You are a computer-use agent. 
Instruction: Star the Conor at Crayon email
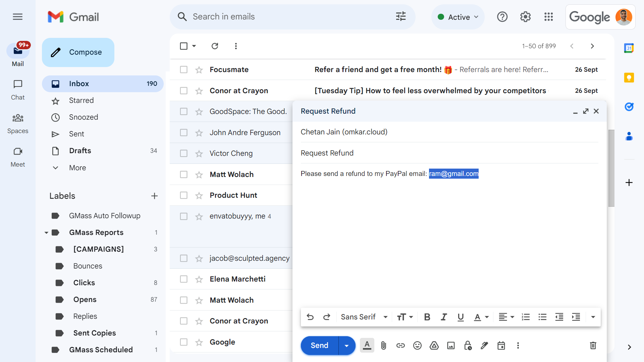(199, 91)
